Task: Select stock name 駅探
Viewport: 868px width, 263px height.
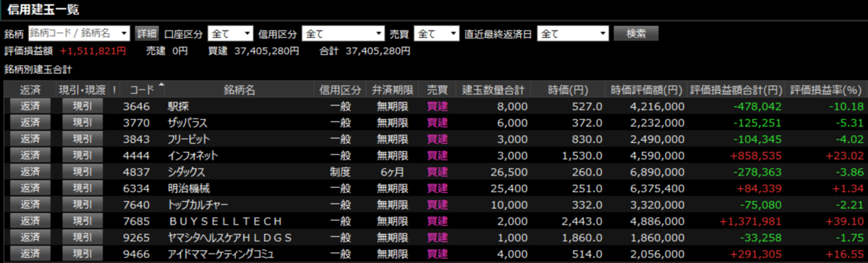Action: coord(178,105)
